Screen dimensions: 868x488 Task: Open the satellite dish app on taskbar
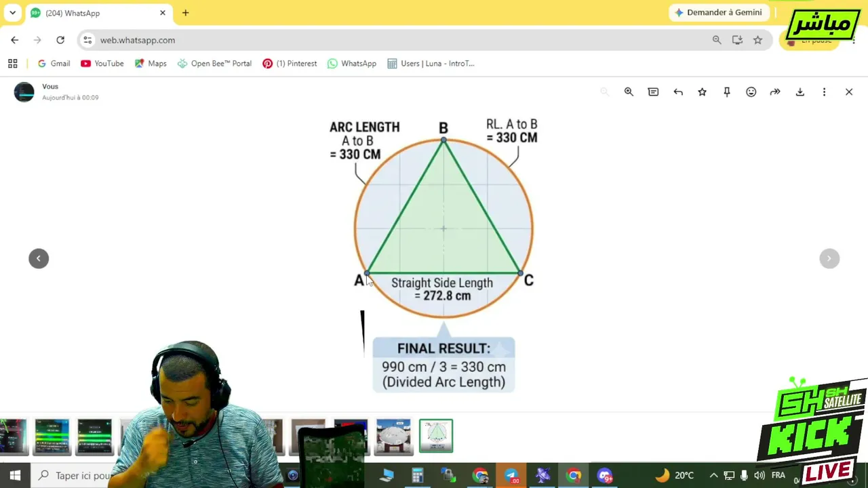click(x=542, y=476)
